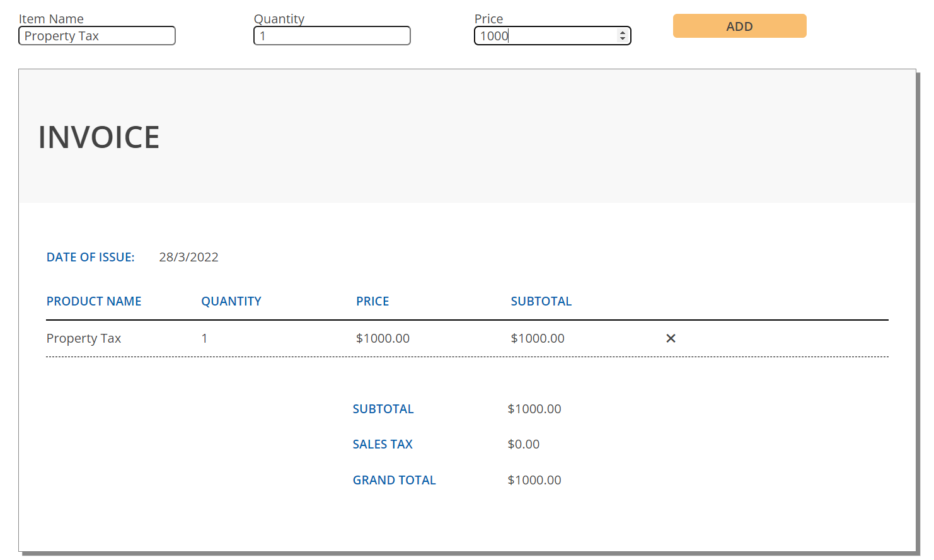Click the QUANTITY column header
The height and width of the screenshot is (560, 934).
tap(231, 301)
